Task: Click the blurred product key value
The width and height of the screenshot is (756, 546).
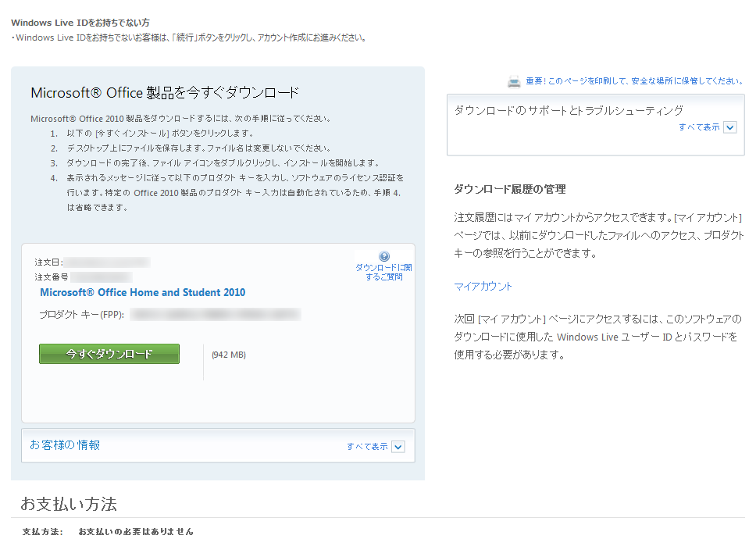Action: pos(216,315)
